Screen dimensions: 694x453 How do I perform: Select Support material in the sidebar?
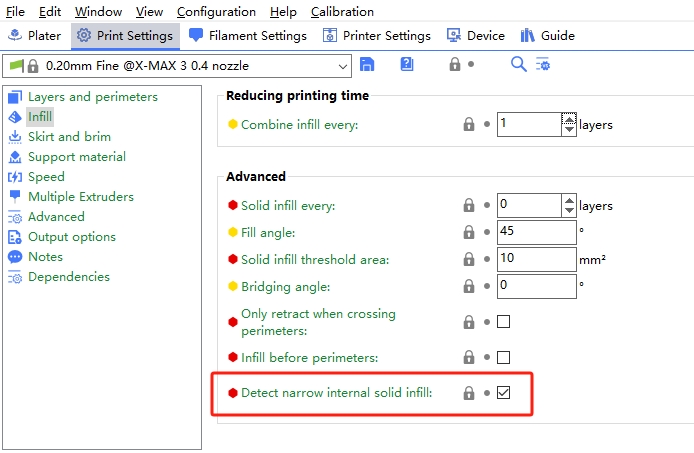click(x=76, y=157)
